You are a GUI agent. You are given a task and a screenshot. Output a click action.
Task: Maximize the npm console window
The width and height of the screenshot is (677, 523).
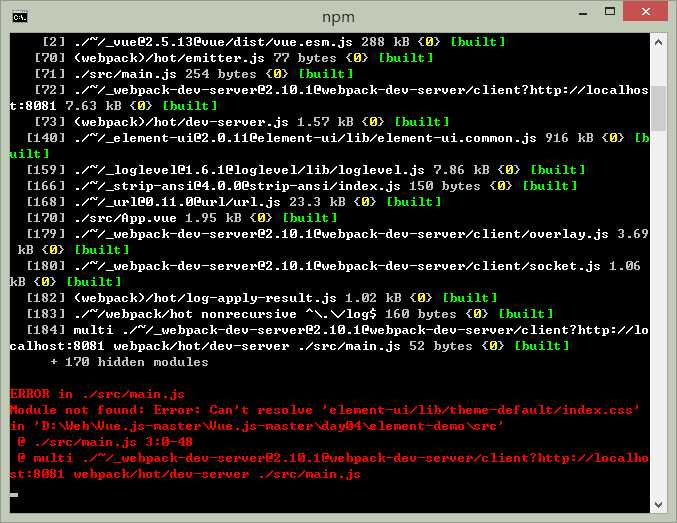coord(610,12)
